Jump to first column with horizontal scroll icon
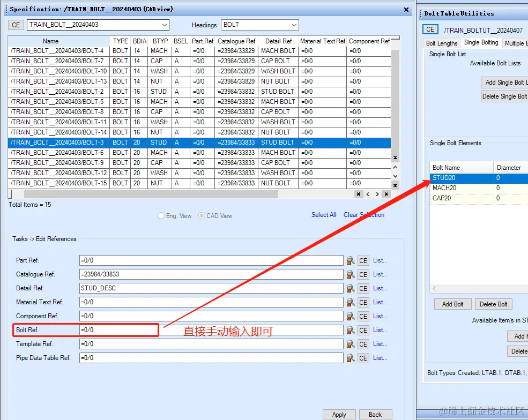Viewport: 528px width, 420px height. (x=358, y=194)
